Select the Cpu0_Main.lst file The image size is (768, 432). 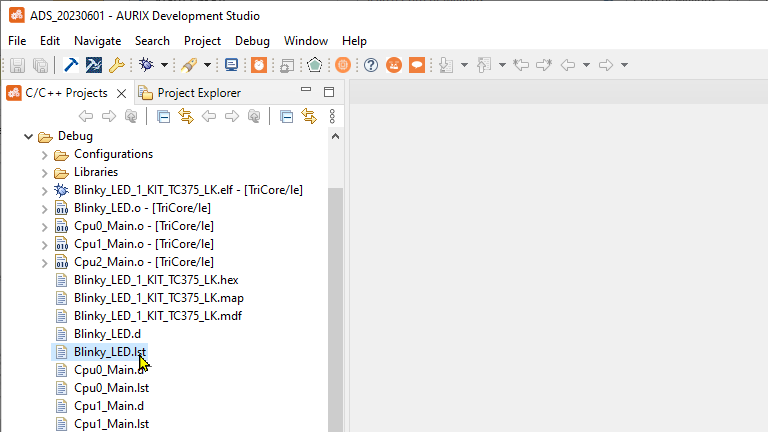[112, 388]
